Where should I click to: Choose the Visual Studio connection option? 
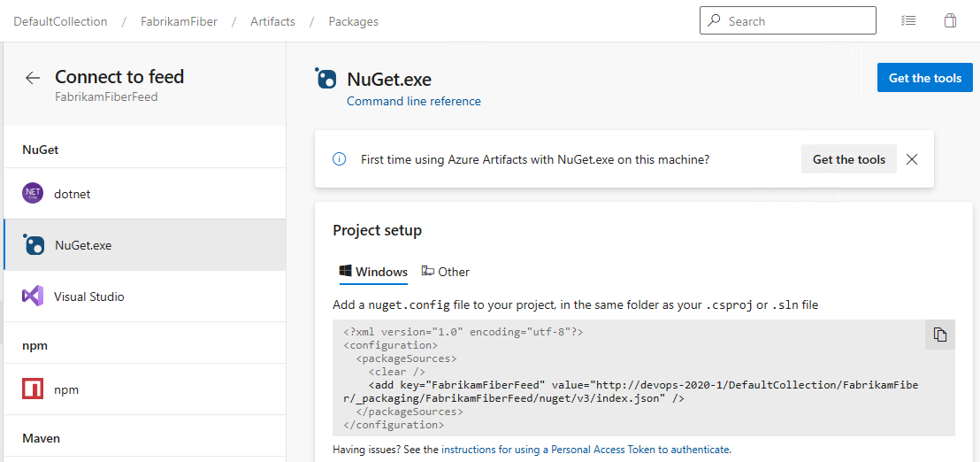tap(88, 296)
